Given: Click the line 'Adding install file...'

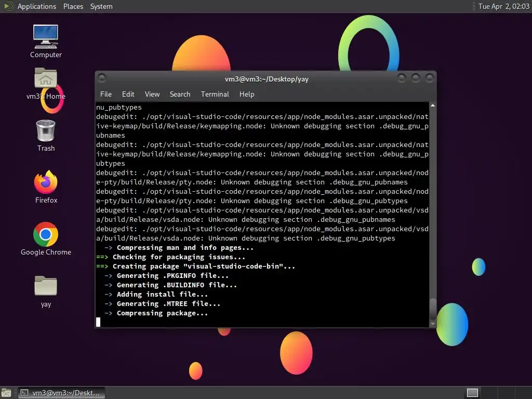Looking at the screenshot, I should 162,294.
